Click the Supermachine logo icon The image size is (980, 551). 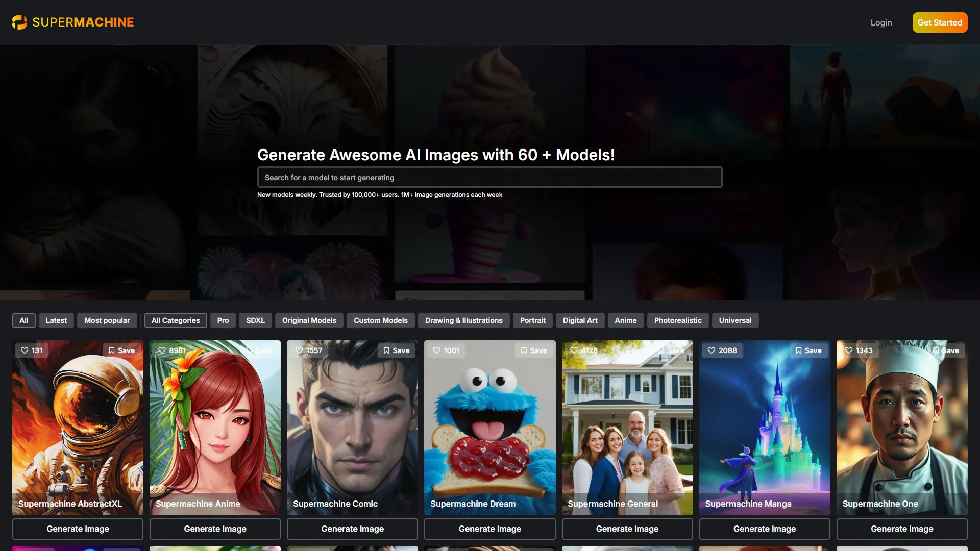coord(19,22)
